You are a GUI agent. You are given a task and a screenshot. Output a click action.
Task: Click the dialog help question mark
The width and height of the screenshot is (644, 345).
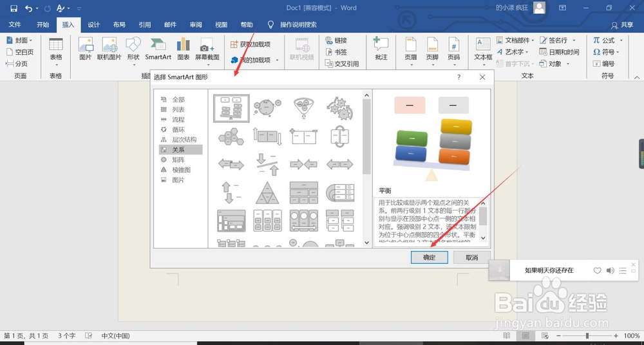[x=459, y=77]
